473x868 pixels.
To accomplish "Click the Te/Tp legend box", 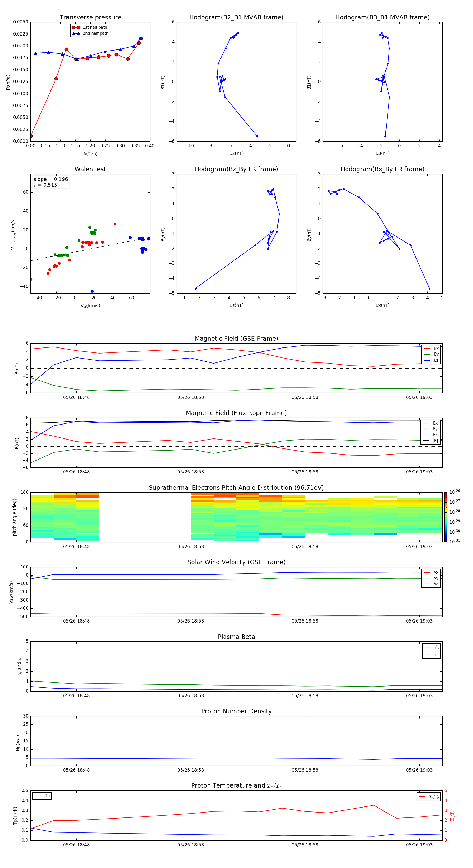I will click(429, 796).
